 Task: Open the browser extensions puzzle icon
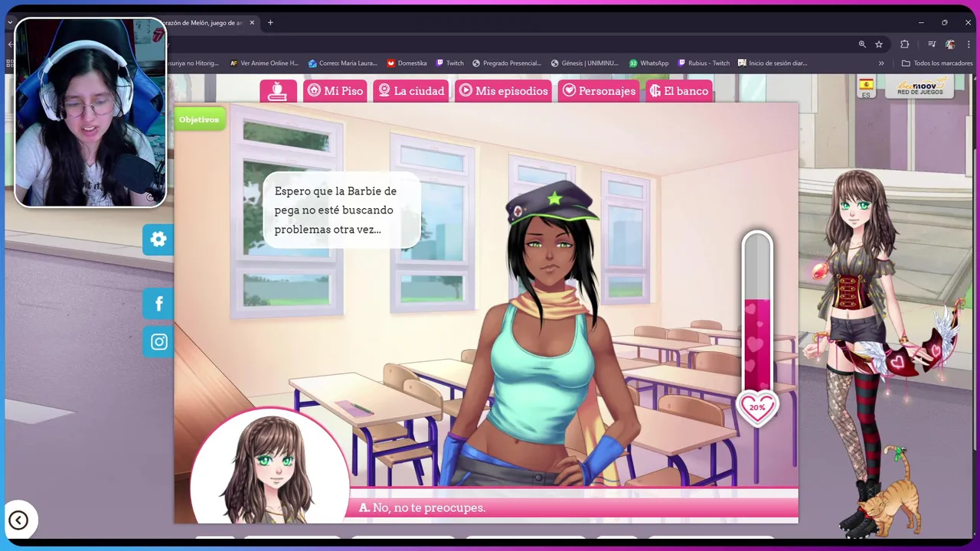904,44
